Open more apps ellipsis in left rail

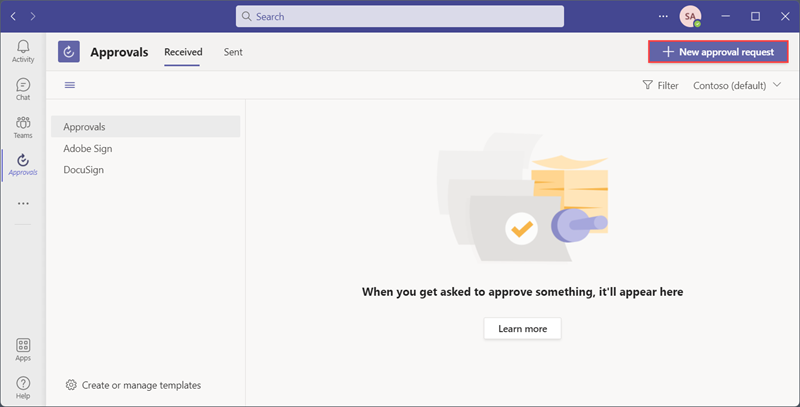[23, 203]
